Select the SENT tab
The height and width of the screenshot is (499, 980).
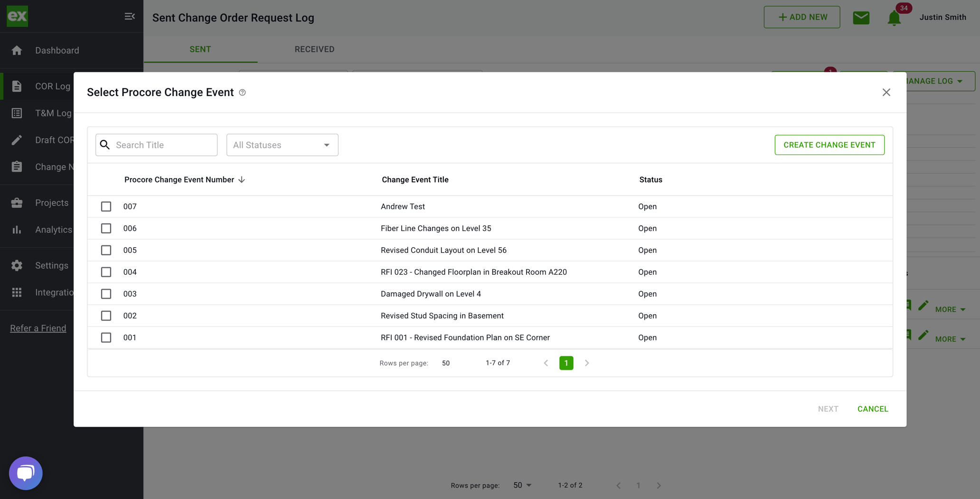[x=200, y=49]
